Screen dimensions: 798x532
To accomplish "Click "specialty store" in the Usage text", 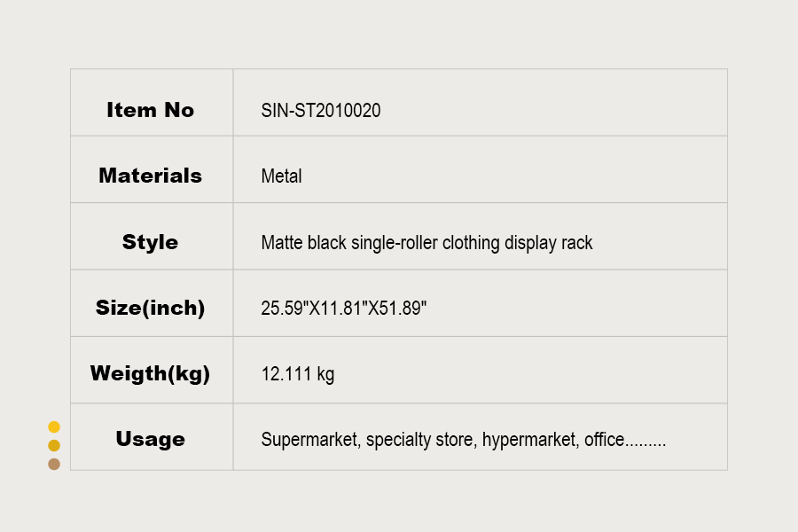I will (419, 440).
